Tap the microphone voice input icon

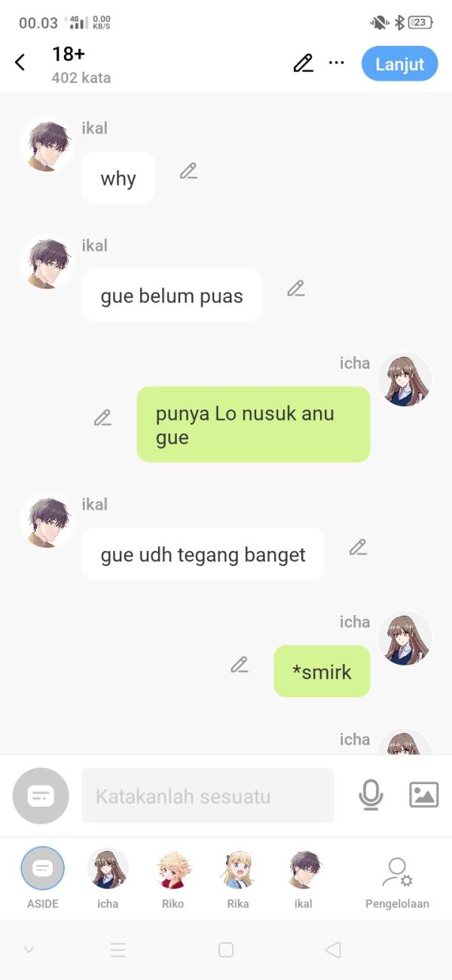(371, 795)
